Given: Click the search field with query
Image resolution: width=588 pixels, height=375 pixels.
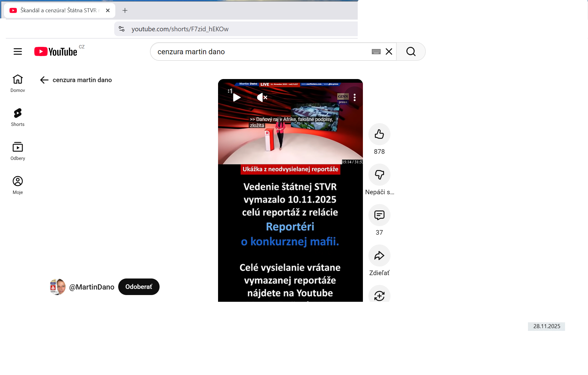Looking at the screenshot, I should click(x=260, y=51).
